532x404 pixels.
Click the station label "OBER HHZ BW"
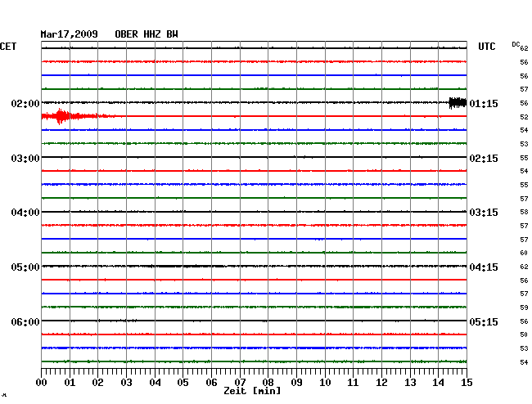point(147,34)
